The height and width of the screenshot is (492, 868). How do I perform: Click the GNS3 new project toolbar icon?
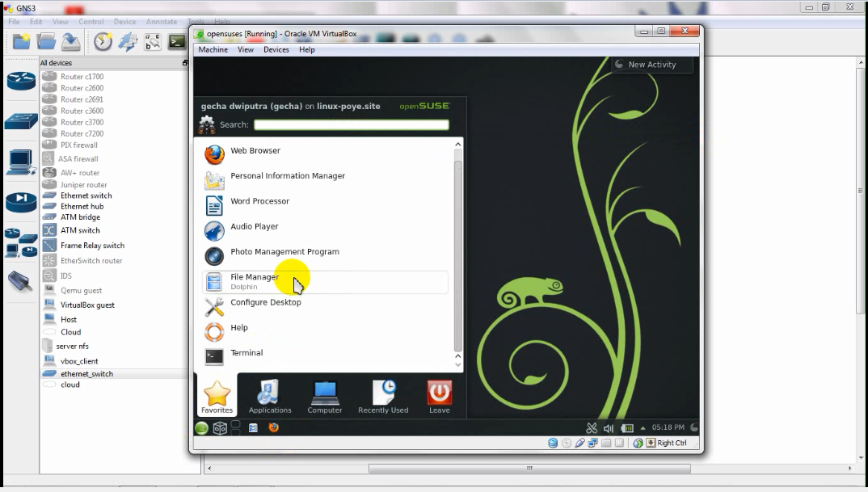[22, 41]
